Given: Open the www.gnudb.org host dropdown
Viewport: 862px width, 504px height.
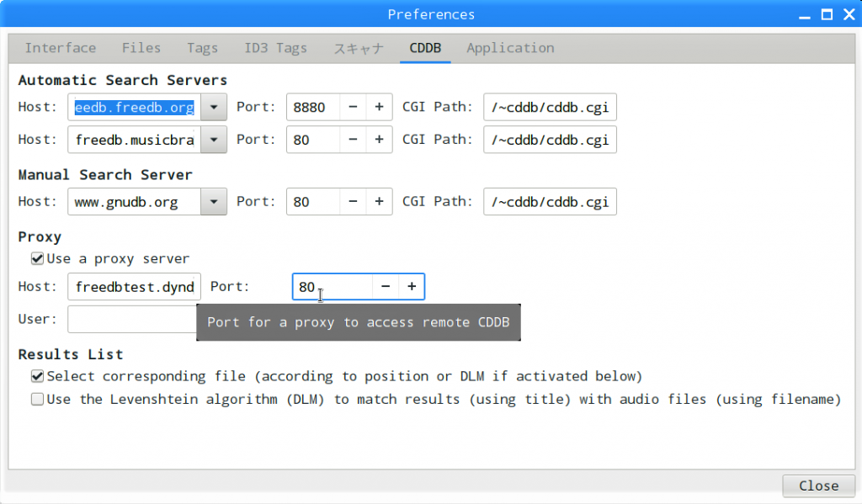Looking at the screenshot, I should [x=214, y=202].
